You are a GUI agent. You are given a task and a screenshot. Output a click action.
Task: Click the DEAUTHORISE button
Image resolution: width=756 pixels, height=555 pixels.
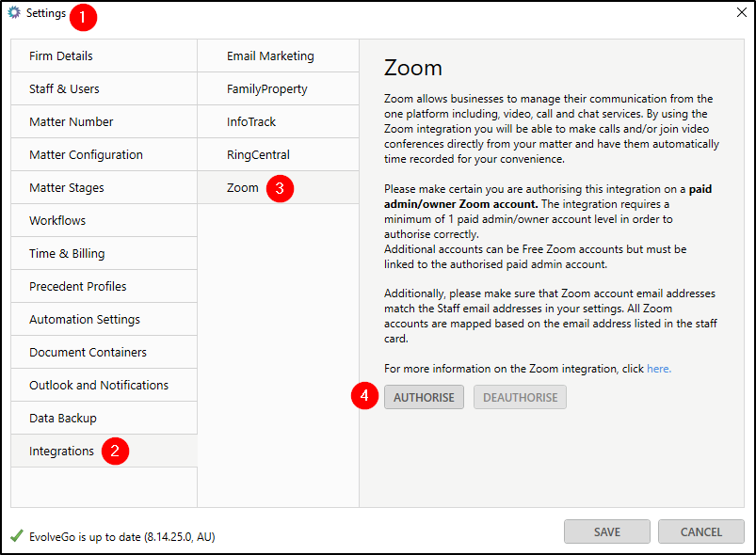point(520,397)
